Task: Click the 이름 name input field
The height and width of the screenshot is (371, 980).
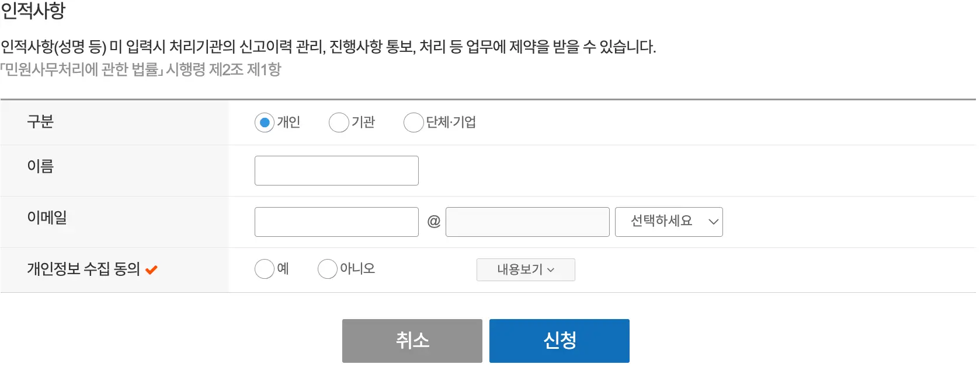Action: coord(336,170)
